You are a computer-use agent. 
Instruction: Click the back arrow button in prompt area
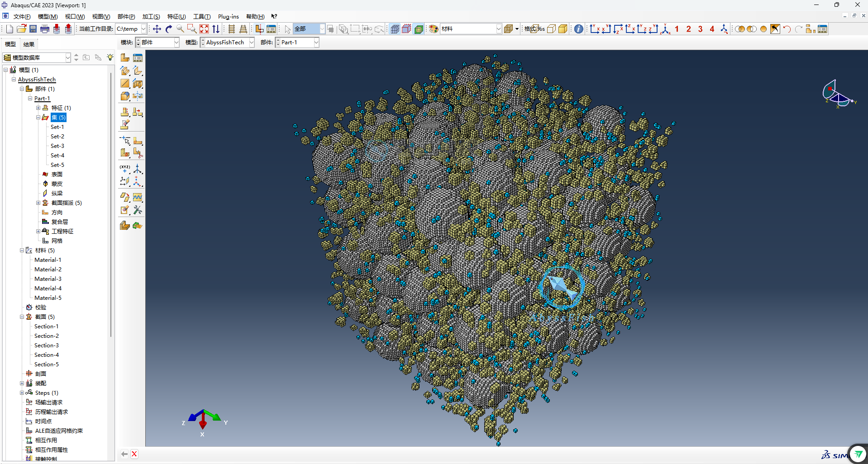pyautogui.click(x=124, y=454)
